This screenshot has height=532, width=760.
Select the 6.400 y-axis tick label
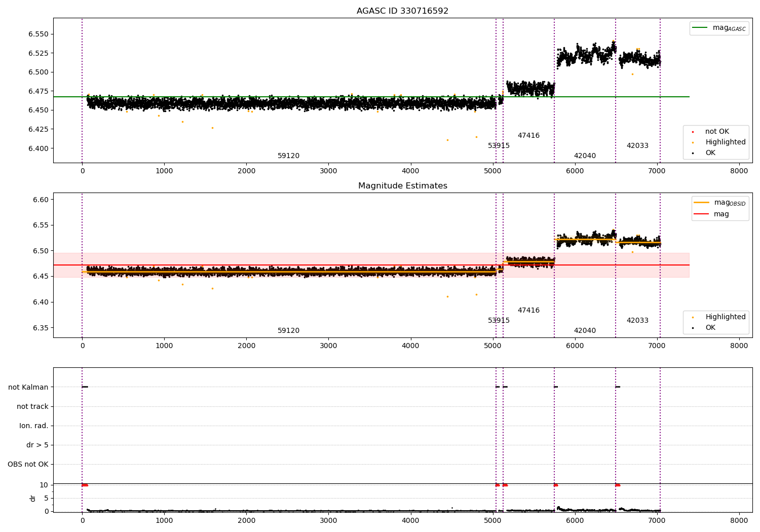coord(39,148)
